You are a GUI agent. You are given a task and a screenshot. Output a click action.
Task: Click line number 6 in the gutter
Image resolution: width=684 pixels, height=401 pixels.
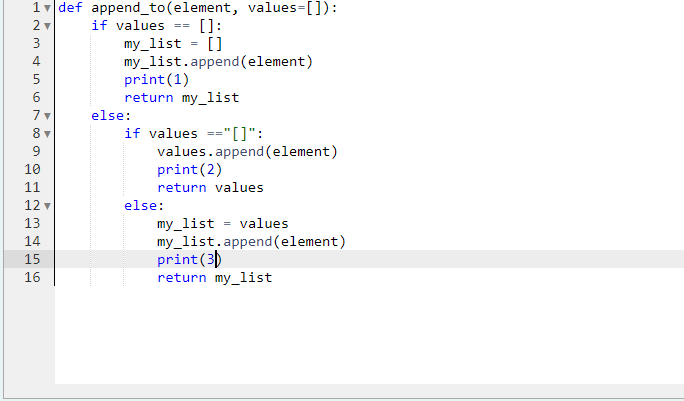(x=36, y=97)
